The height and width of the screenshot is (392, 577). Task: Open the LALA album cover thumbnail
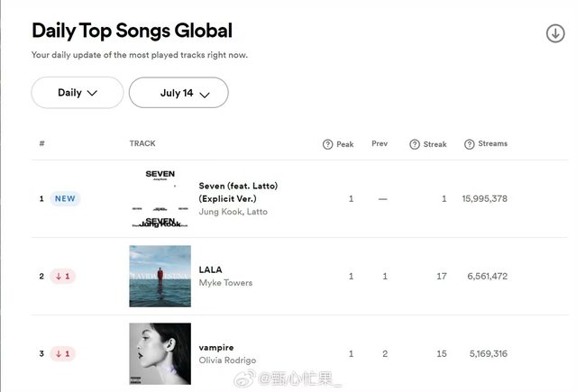[x=160, y=276]
